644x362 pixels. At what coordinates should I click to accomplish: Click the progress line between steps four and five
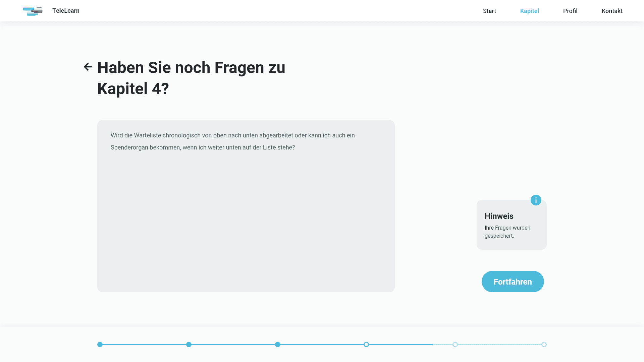(x=411, y=345)
